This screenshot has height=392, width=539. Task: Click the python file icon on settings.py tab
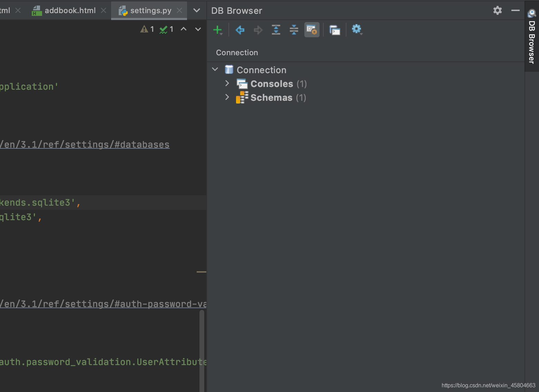[123, 11]
